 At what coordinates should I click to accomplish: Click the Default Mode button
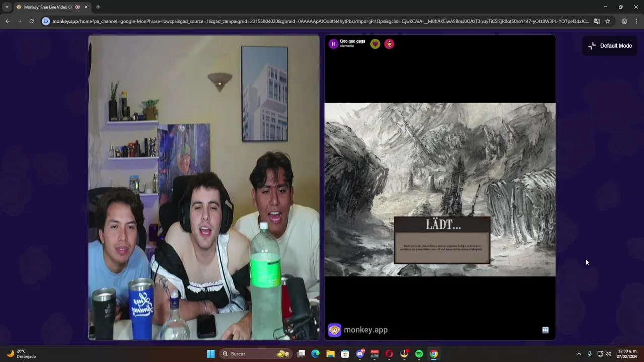tap(610, 46)
